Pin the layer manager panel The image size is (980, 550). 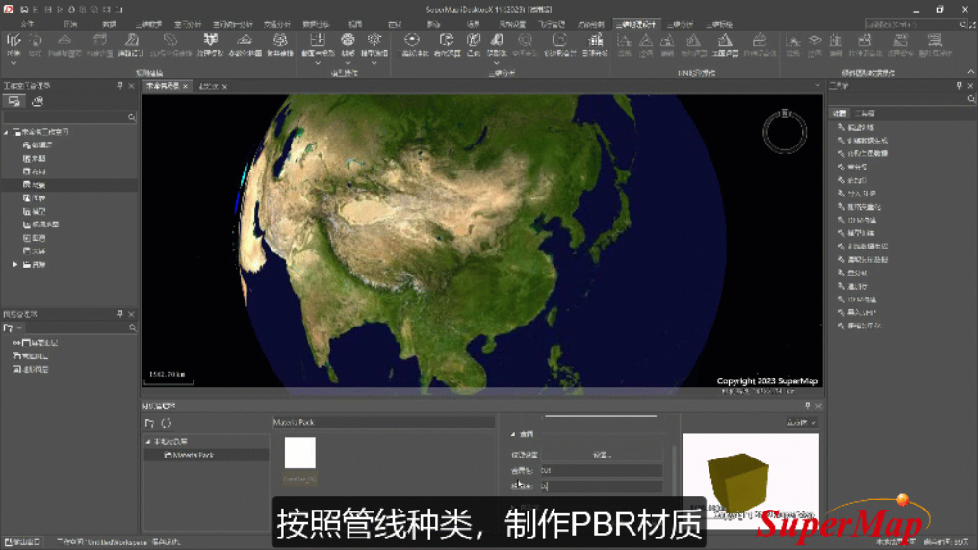120,314
